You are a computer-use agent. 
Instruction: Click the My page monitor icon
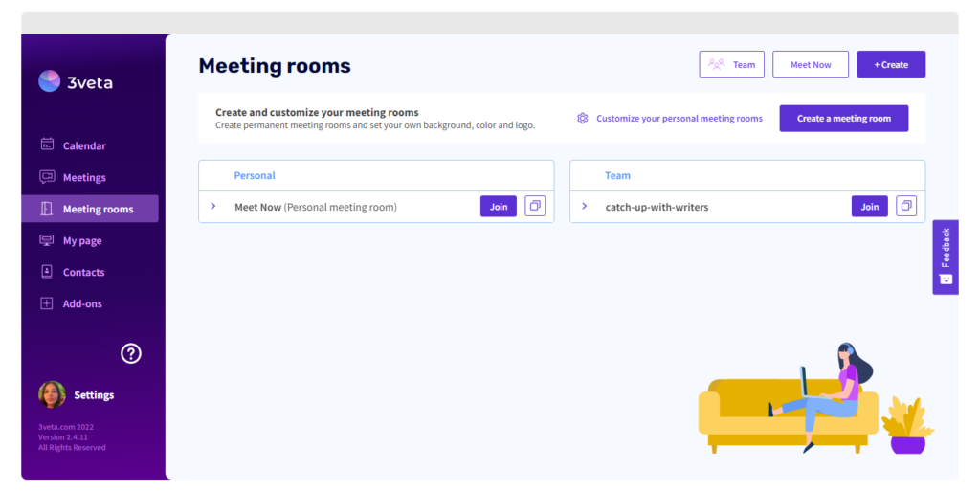pyautogui.click(x=47, y=240)
